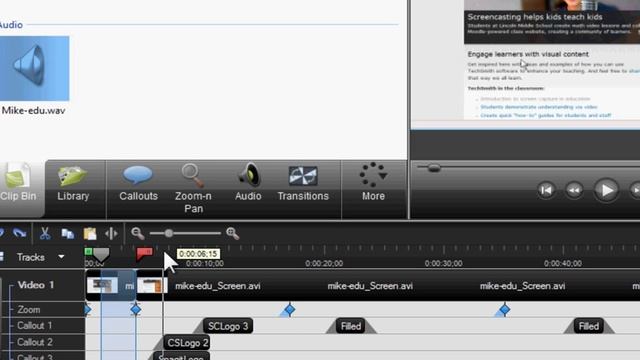The width and height of the screenshot is (640, 360).
Task: Jump to the previous clip in preview
Action: pyautogui.click(x=546, y=190)
